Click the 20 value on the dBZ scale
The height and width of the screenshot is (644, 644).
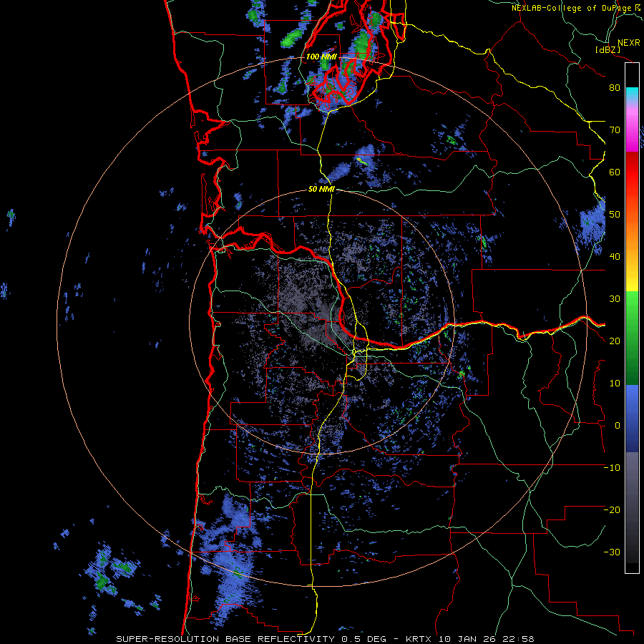tap(615, 341)
